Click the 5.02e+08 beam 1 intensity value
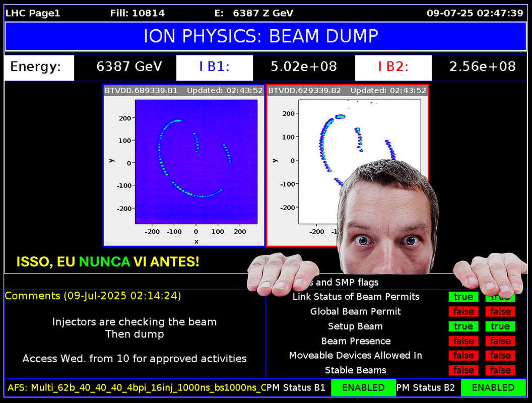 tap(303, 67)
